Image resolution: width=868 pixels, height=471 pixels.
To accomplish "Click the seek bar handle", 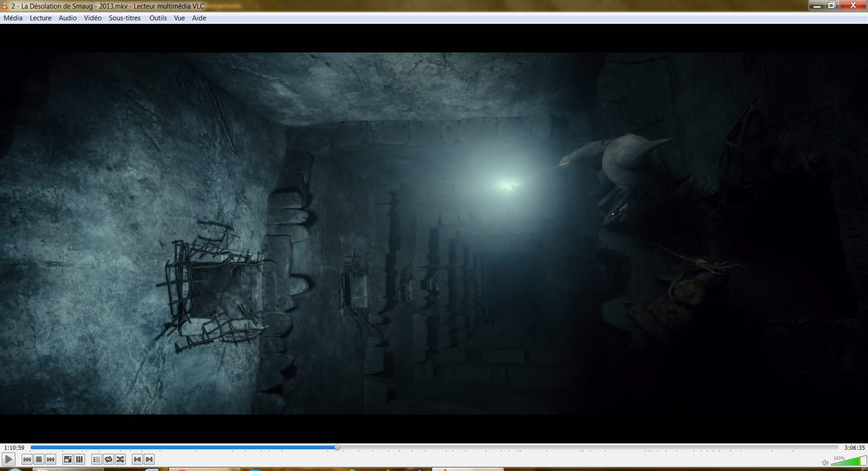I will click(337, 447).
